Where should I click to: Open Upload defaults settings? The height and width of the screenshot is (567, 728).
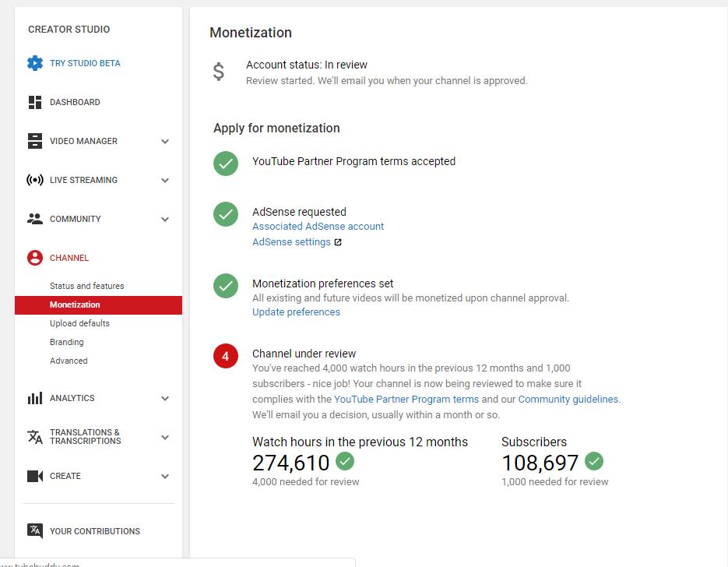(x=80, y=323)
